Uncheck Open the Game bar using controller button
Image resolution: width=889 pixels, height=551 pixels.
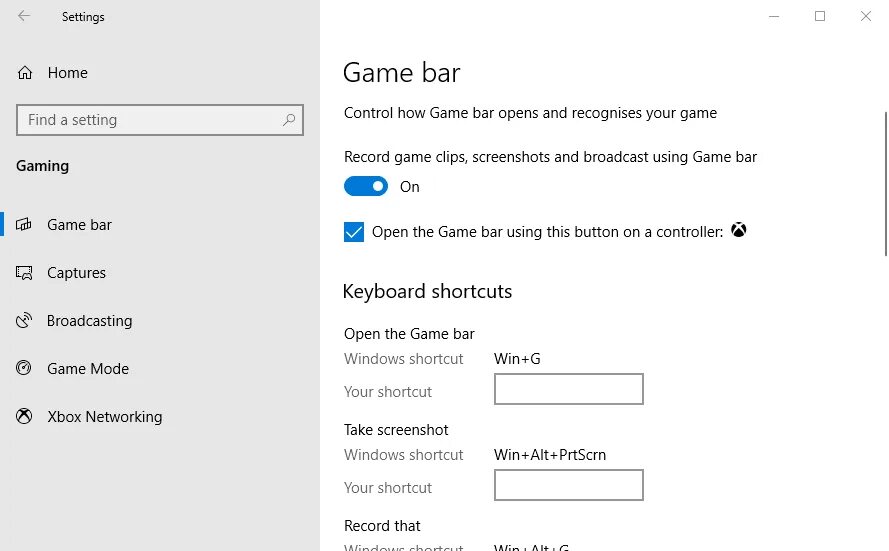coord(354,232)
